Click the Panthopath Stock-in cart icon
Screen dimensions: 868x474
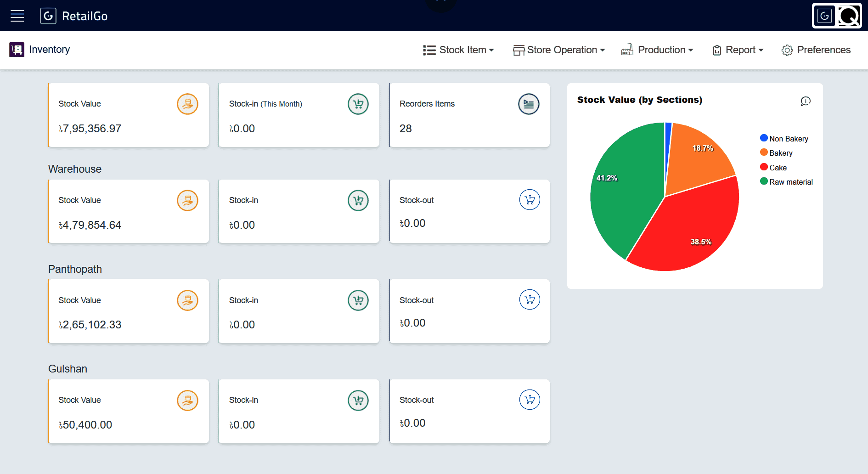(x=358, y=300)
